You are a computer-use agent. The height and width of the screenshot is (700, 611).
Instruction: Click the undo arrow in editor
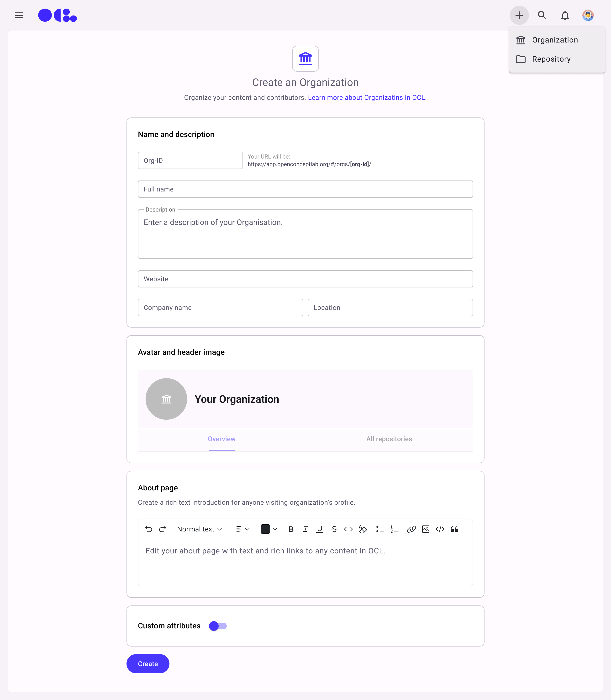[148, 529]
